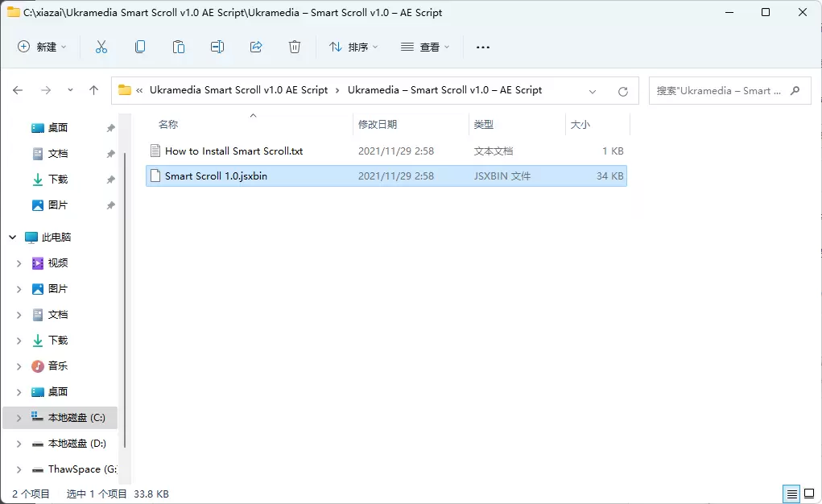Click the jsxbin file blank page icon
This screenshot has width=822, height=504.
pyautogui.click(x=155, y=176)
